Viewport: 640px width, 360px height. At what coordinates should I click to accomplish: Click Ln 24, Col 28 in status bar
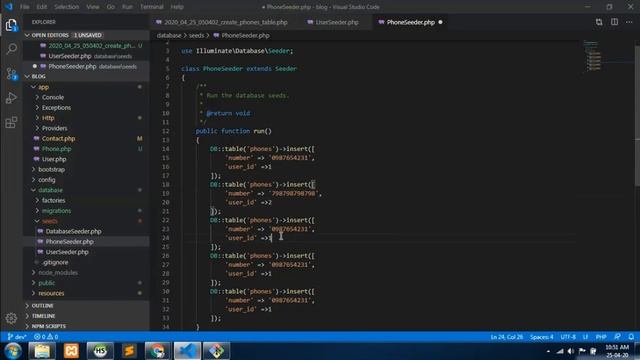tap(507, 337)
